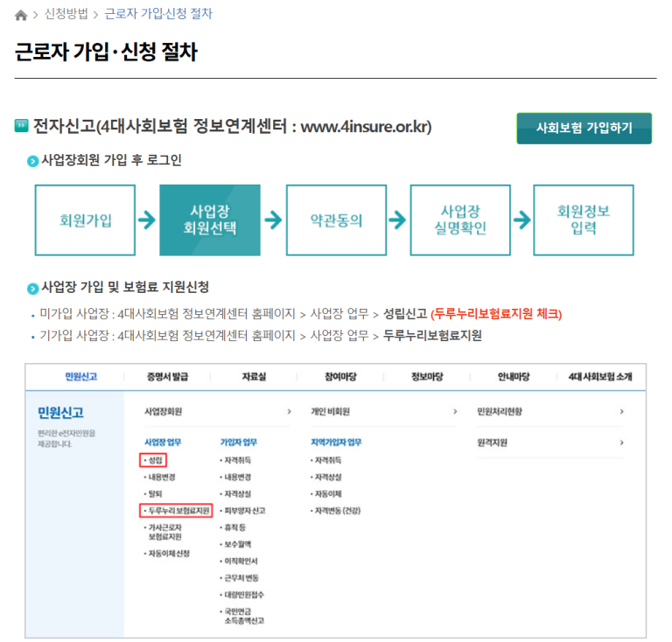Open the 4대 사회보험 소개 tab
This screenshot has height=642, width=672.
600,376
